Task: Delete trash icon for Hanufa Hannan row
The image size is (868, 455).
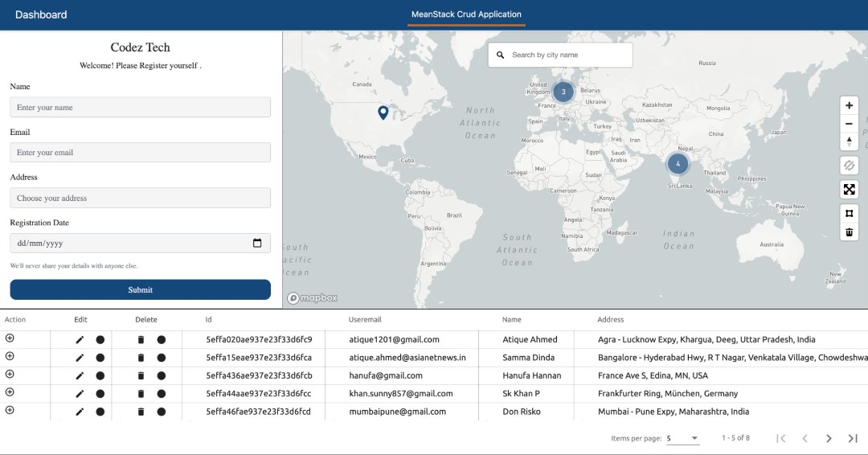Action: click(x=141, y=376)
